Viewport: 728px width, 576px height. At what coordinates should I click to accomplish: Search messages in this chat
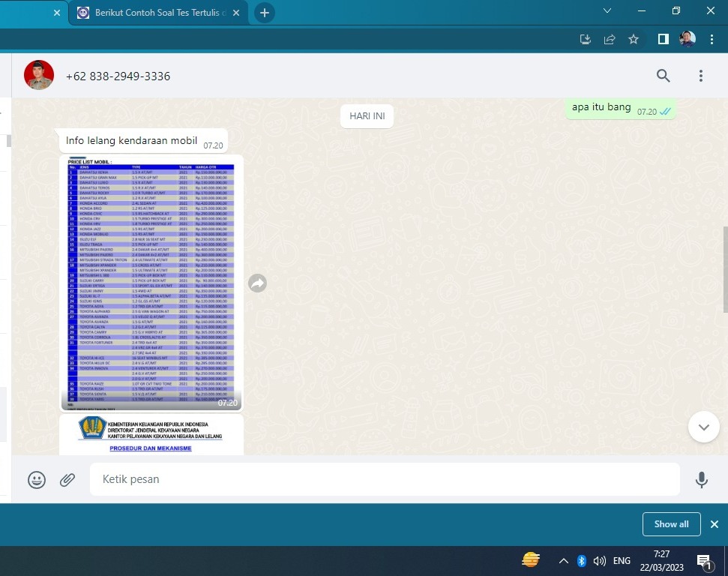coord(663,76)
